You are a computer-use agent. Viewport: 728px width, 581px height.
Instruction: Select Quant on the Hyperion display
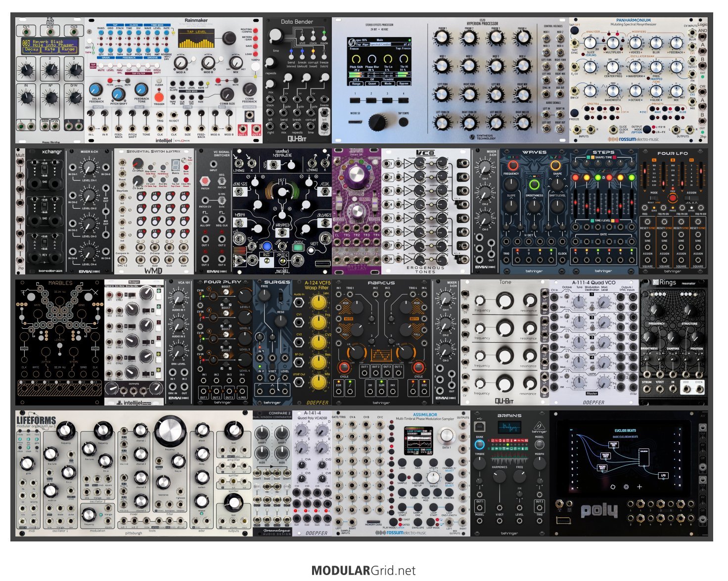tap(372, 84)
